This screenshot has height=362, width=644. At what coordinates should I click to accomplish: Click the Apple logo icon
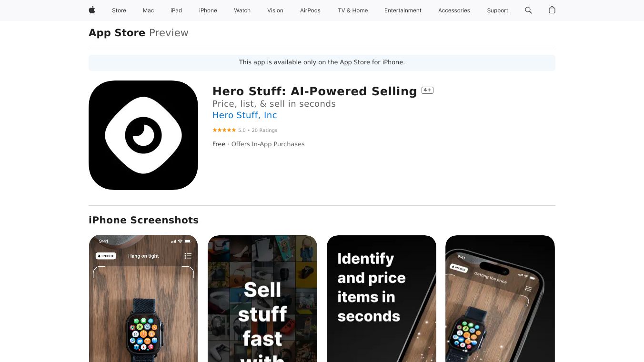click(x=92, y=10)
